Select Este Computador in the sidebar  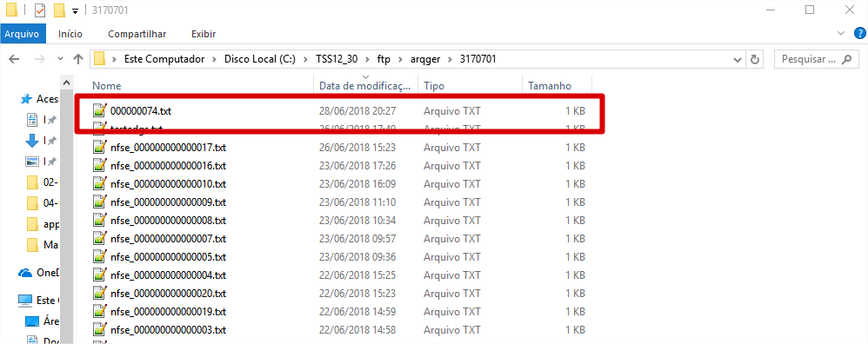pyautogui.click(x=38, y=301)
